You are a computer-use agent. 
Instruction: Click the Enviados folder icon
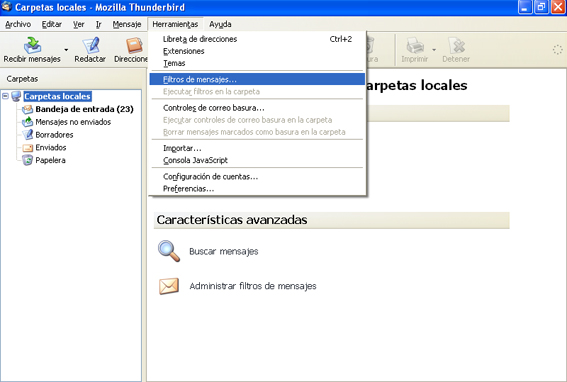coord(27,148)
